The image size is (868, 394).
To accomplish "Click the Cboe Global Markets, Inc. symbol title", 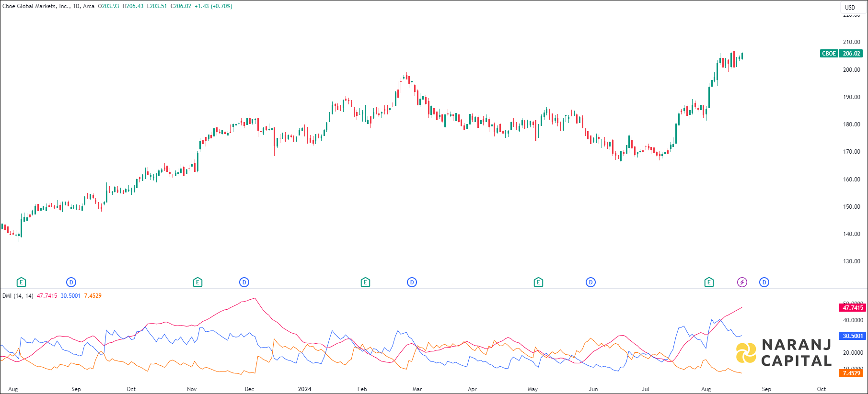I will [36, 6].
